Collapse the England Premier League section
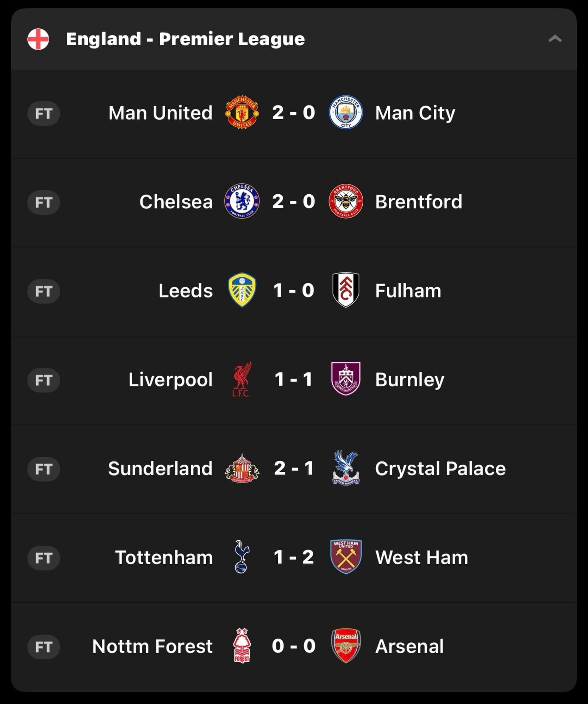This screenshot has width=588, height=704. pos(555,39)
